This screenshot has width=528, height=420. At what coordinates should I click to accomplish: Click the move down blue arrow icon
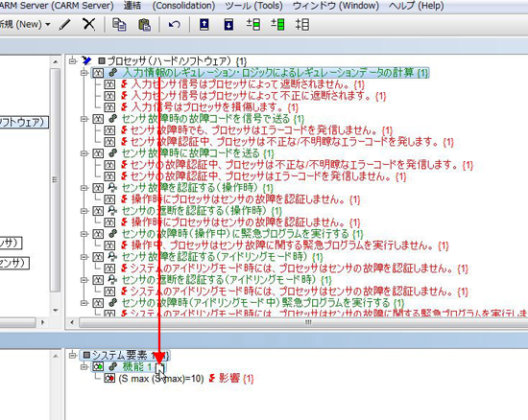click(228, 25)
